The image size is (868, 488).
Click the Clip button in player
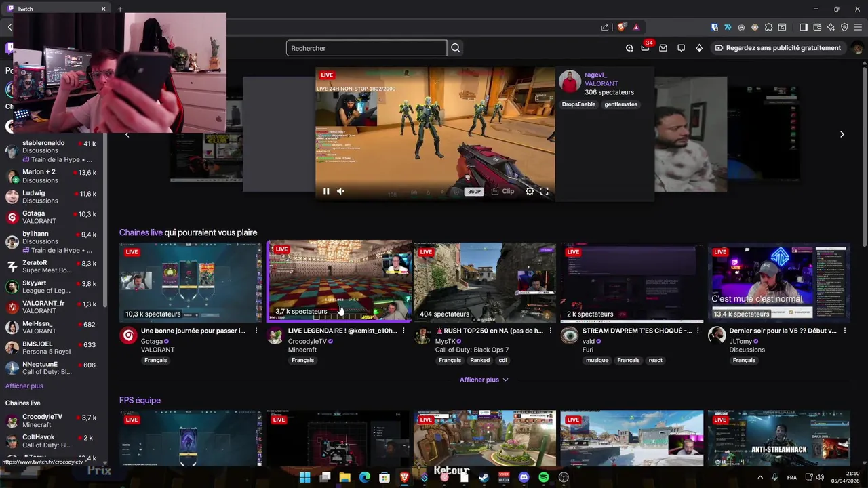pyautogui.click(x=502, y=191)
